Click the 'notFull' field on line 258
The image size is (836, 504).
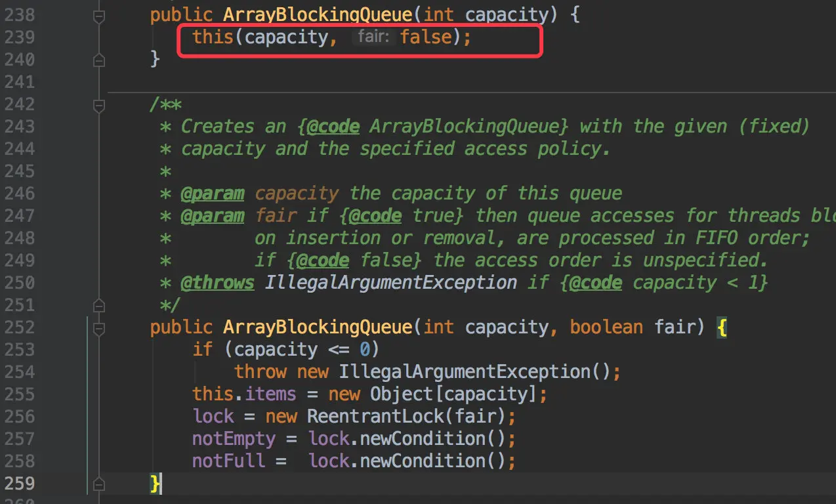tap(228, 461)
